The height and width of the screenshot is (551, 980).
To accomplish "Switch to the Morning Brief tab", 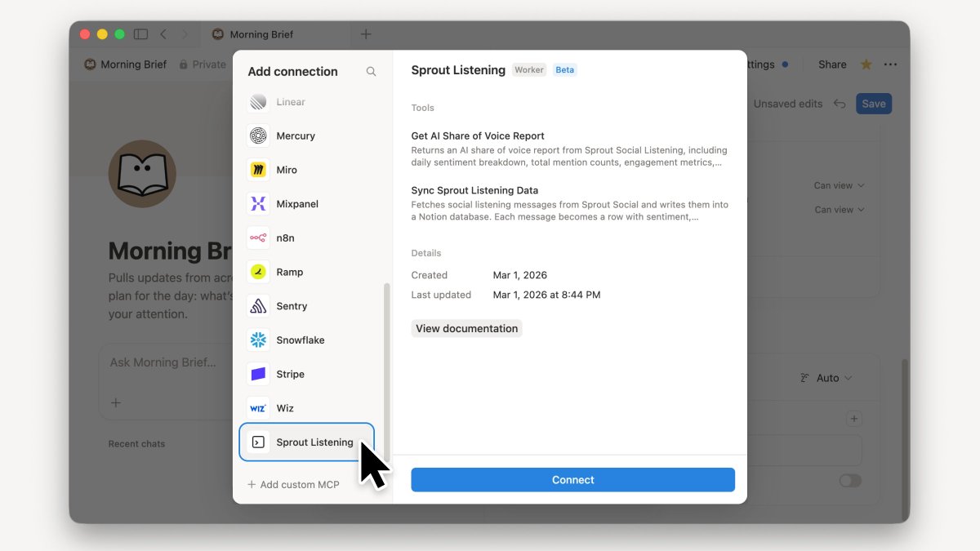I will pyautogui.click(x=274, y=34).
